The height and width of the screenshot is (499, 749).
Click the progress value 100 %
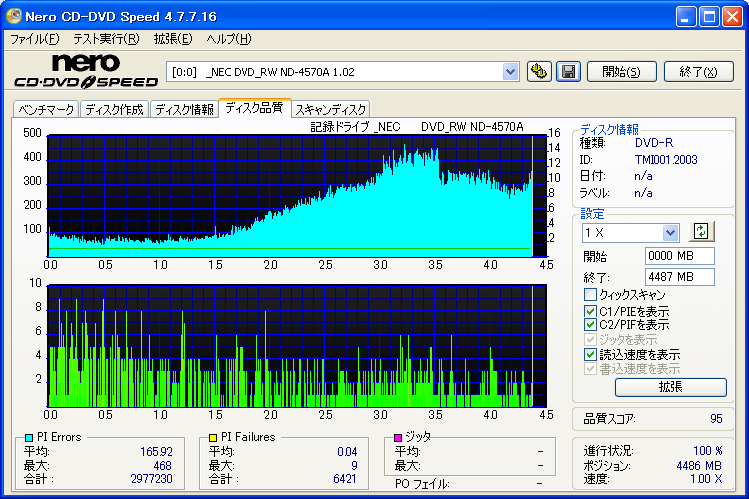coord(707,451)
